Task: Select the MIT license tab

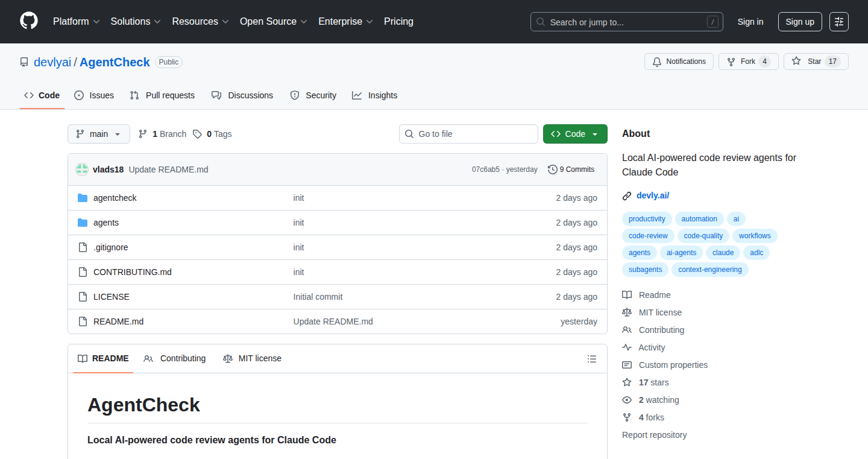Action: (x=252, y=358)
